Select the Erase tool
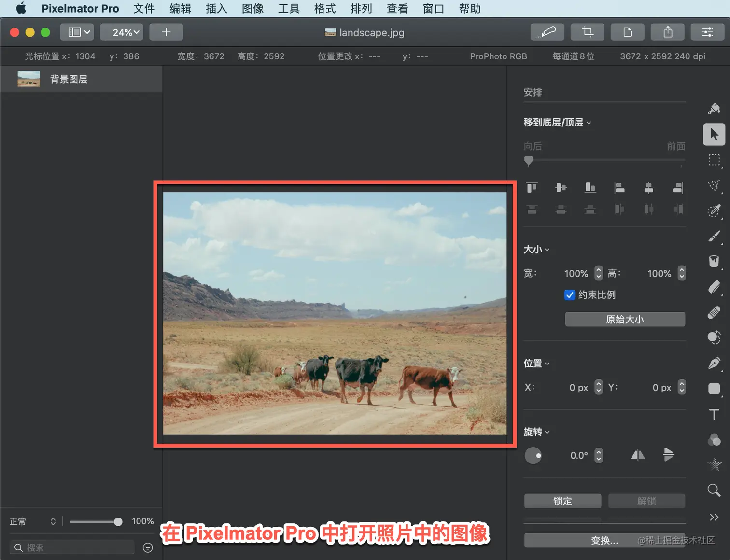Viewport: 730px width, 560px height. coord(714,287)
